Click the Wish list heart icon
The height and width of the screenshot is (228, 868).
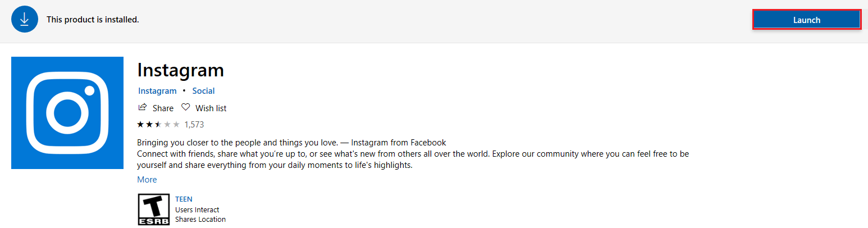(x=185, y=108)
